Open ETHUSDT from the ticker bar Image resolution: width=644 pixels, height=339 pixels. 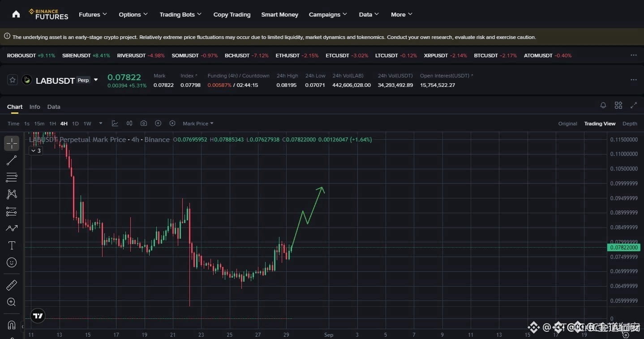(297, 56)
